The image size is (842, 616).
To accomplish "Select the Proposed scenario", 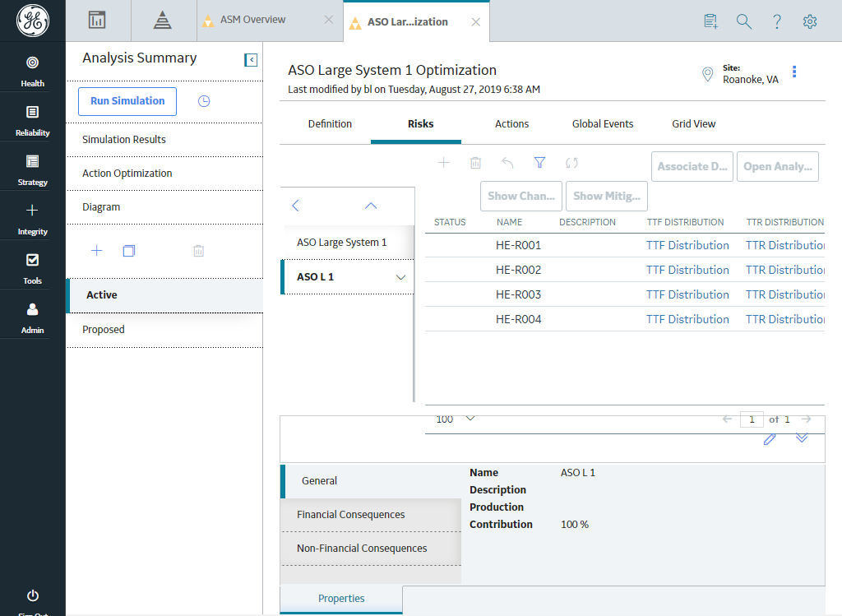I will coord(164,330).
